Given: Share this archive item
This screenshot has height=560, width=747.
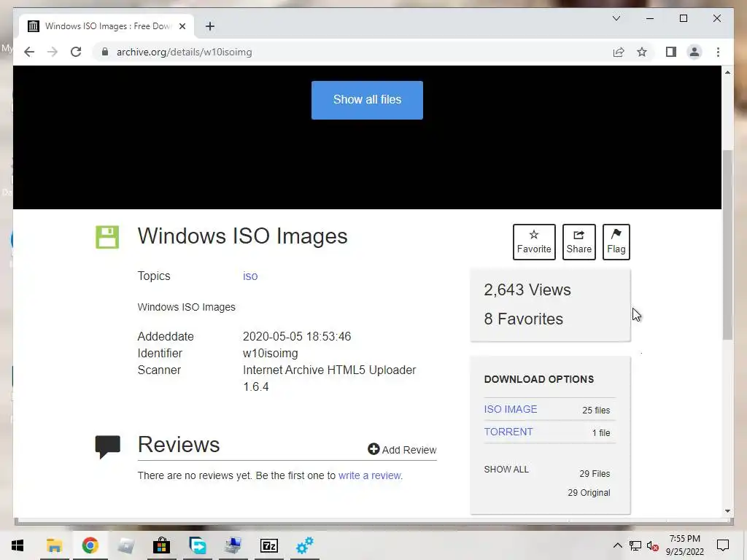Looking at the screenshot, I should [578, 242].
